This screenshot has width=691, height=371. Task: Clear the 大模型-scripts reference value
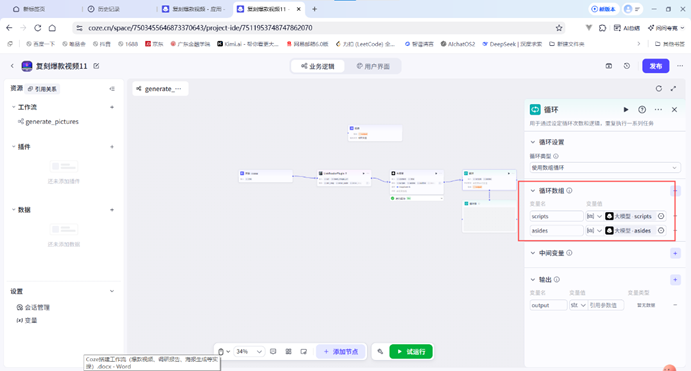(x=661, y=216)
